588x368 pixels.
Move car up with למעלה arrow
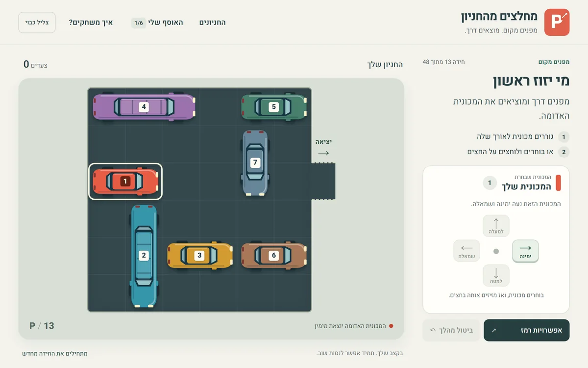tap(496, 226)
